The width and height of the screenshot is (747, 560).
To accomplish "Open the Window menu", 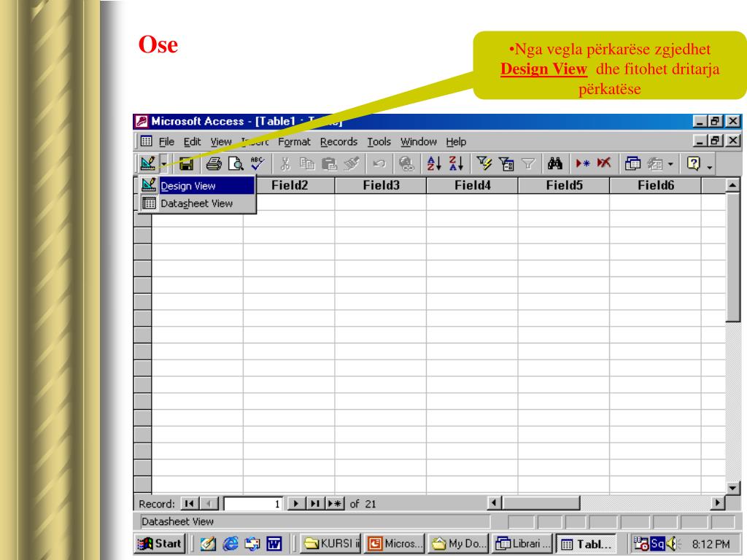I will [418, 142].
